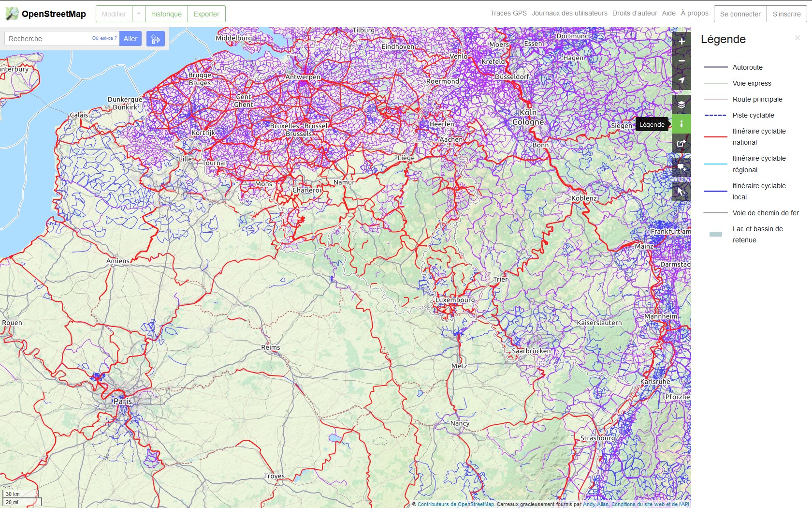Viewport: 812px width, 508px height.
Task: Click the Autoroute legend line sample
Action: tap(715, 67)
